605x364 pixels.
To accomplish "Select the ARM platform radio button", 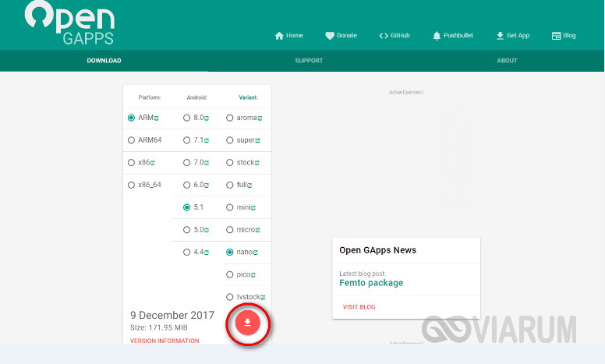I will click(131, 118).
